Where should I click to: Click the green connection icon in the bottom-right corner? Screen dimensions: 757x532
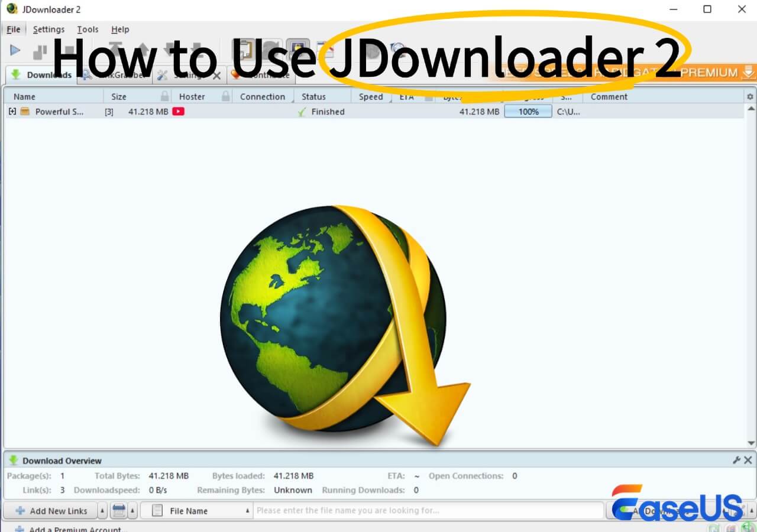coord(746,527)
